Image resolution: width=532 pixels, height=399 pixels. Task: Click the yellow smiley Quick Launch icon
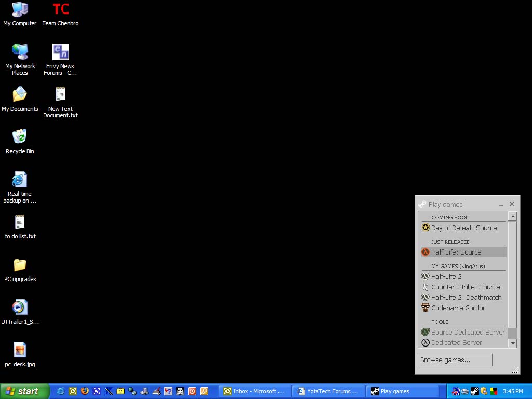coord(121,391)
